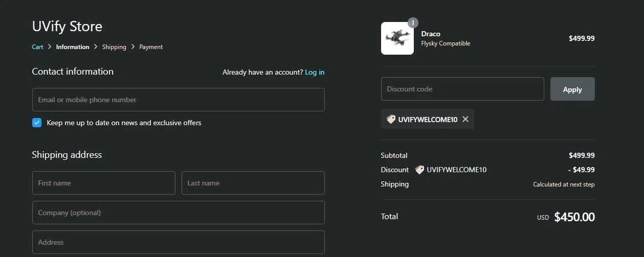Click the chevron between Shipping and Payment
The width and height of the screenshot is (644, 257).
coord(133,46)
